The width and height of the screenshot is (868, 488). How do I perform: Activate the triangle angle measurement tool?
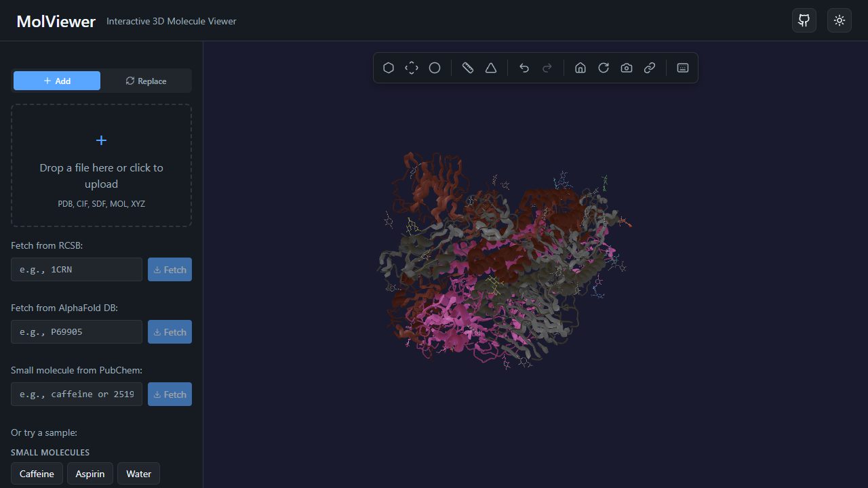[x=491, y=68]
